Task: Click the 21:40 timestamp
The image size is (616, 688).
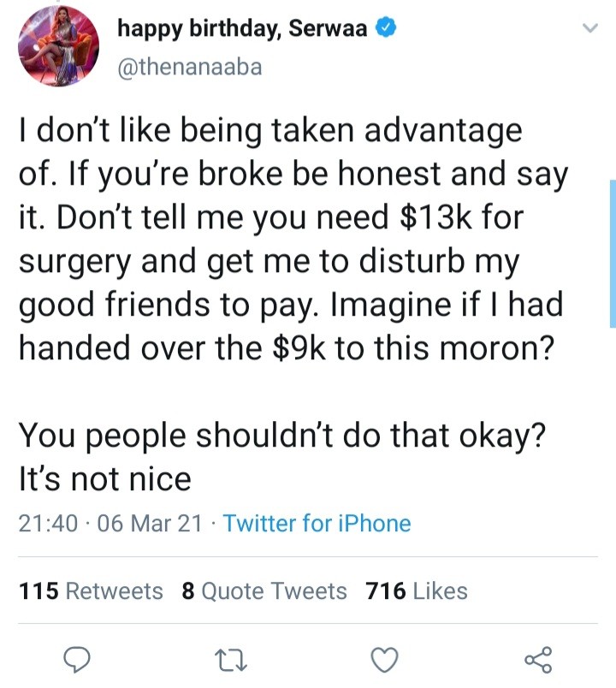Action: tap(48, 524)
